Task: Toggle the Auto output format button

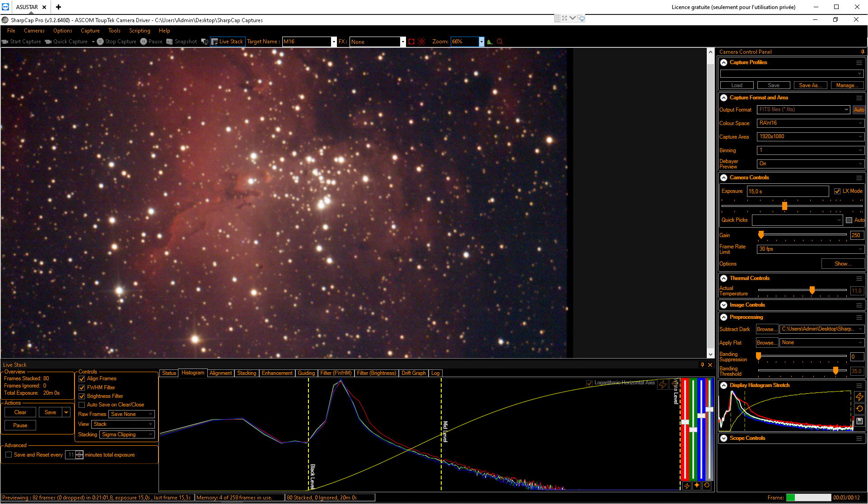Action: click(x=859, y=110)
